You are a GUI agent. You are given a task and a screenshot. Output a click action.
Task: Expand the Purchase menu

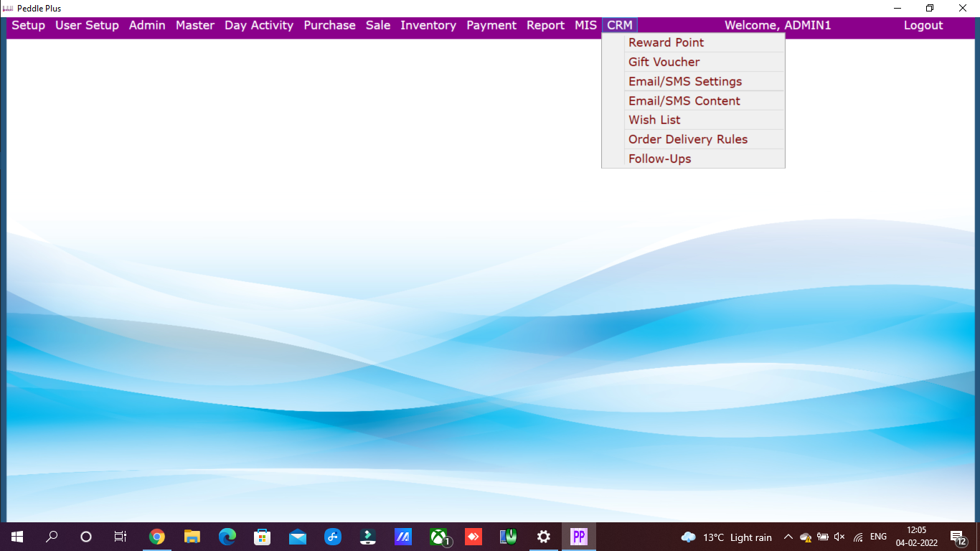pyautogui.click(x=329, y=25)
